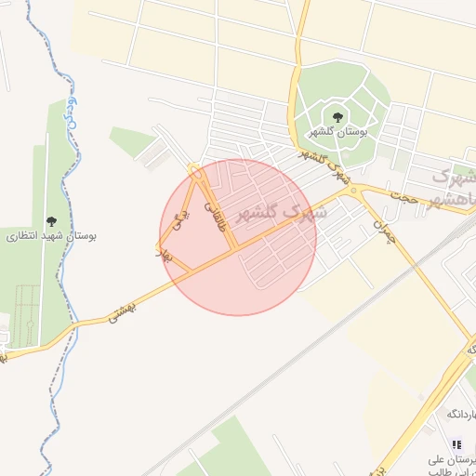Select the بوستان شهید انتظاری park label
476x476 pixels.
point(51,236)
